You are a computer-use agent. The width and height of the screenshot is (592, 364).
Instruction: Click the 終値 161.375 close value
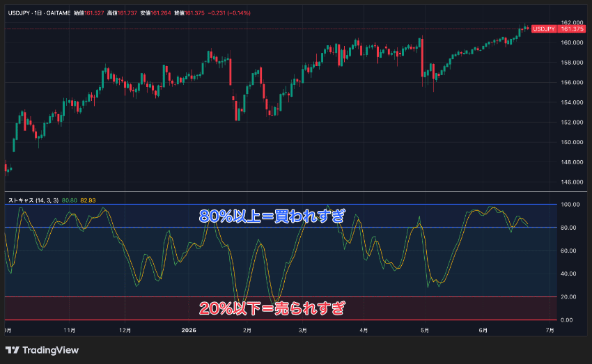(189, 13)
